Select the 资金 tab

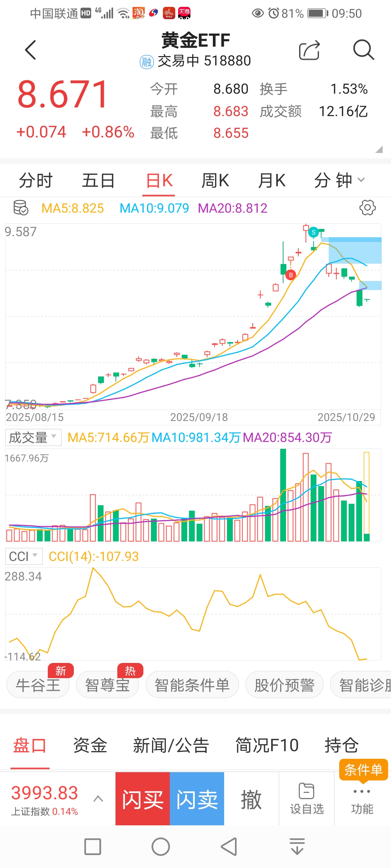(x=90, y=746)
